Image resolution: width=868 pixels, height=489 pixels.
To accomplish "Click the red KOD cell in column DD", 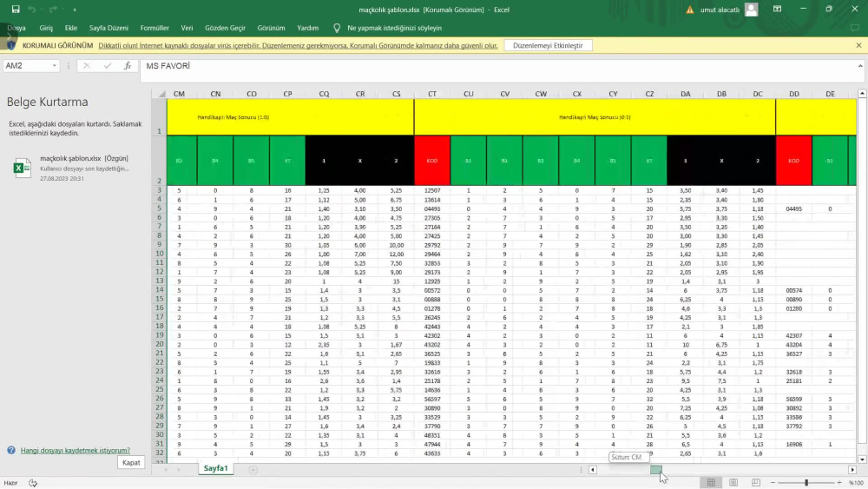I will pyautogui.click(x=794, y=161).
